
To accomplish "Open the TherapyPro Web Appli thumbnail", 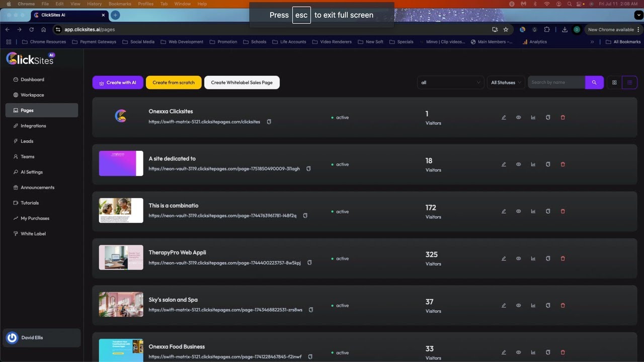I will click(x=121, y=257).
